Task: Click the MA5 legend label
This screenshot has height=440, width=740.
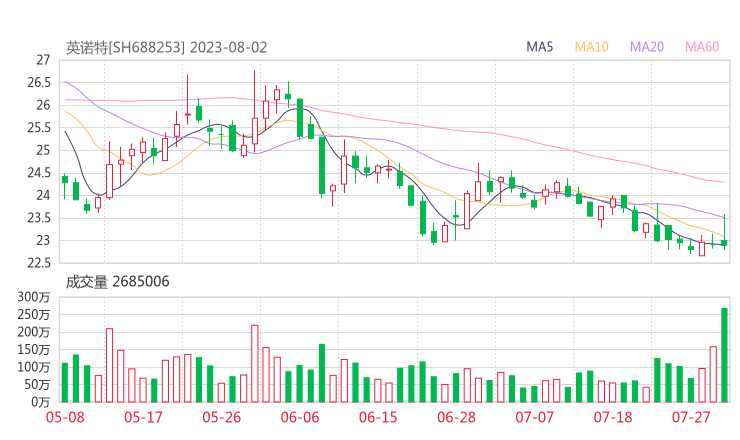Action: point(539,47)
